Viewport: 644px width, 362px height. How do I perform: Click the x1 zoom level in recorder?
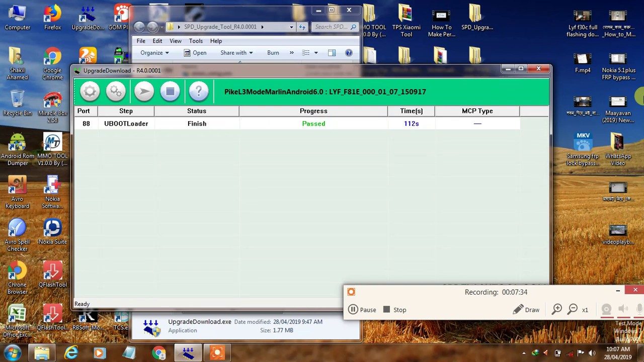585,310
